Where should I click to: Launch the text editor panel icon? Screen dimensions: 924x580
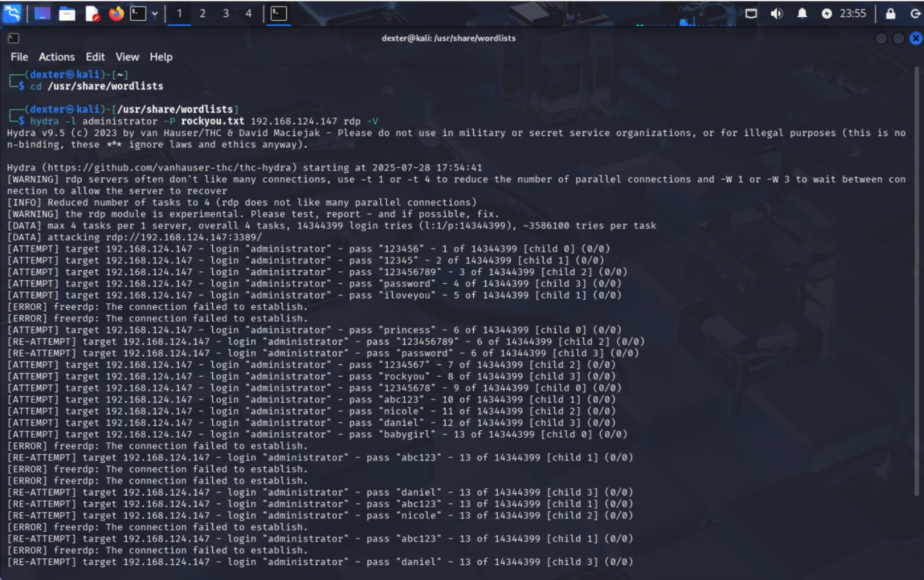pyautogui.click(x=92, y=14)
